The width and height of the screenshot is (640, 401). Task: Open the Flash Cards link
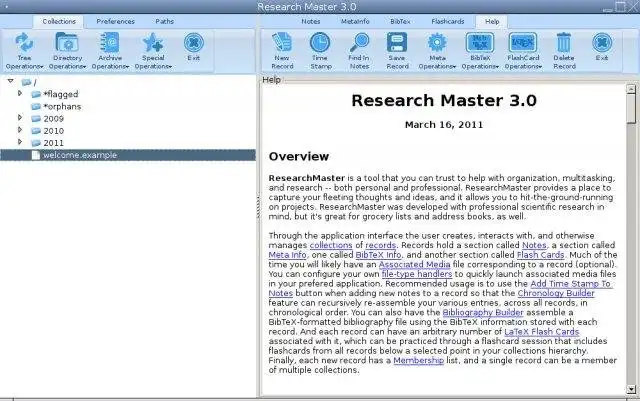540,255
